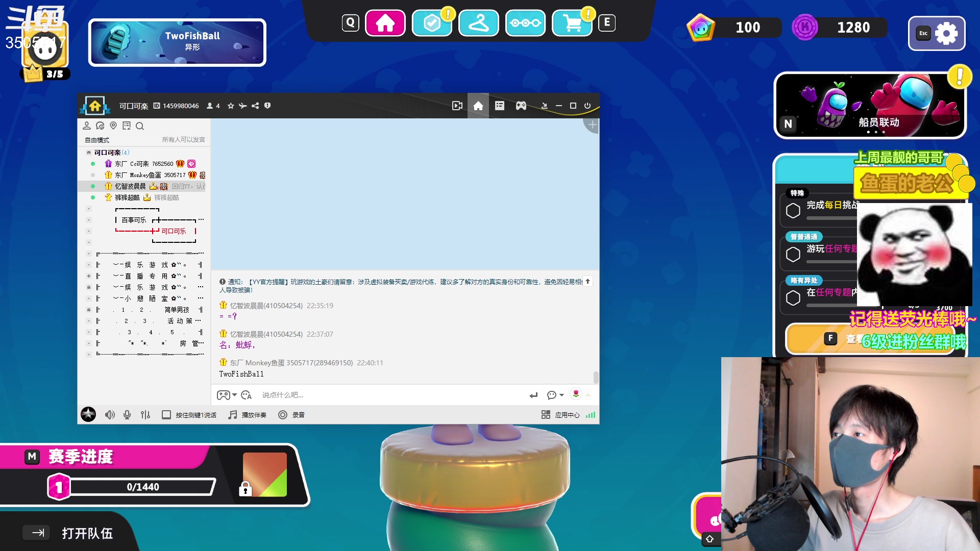The image size is (980, 551).
Task: Switch to video tab in YY header
Action: (457, 106)
